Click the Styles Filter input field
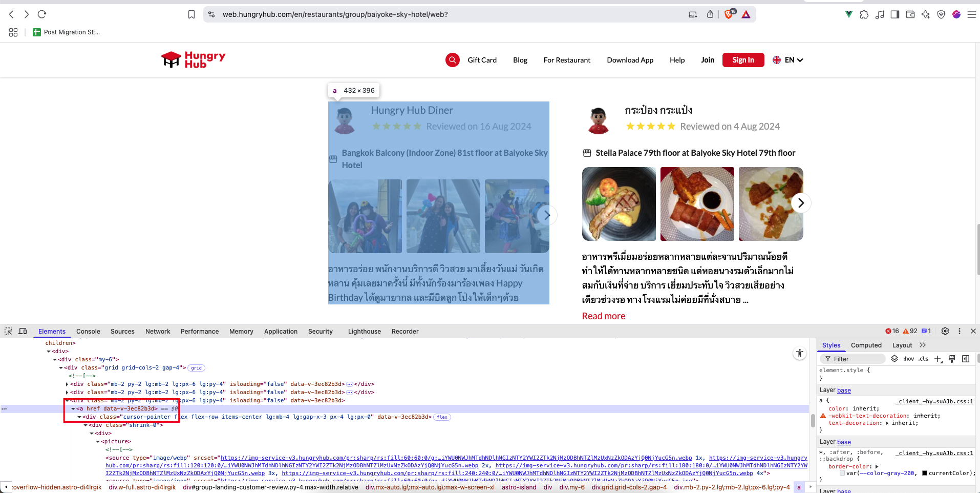The height and width of the screenshot is (493, 980). tap(858, 359)
